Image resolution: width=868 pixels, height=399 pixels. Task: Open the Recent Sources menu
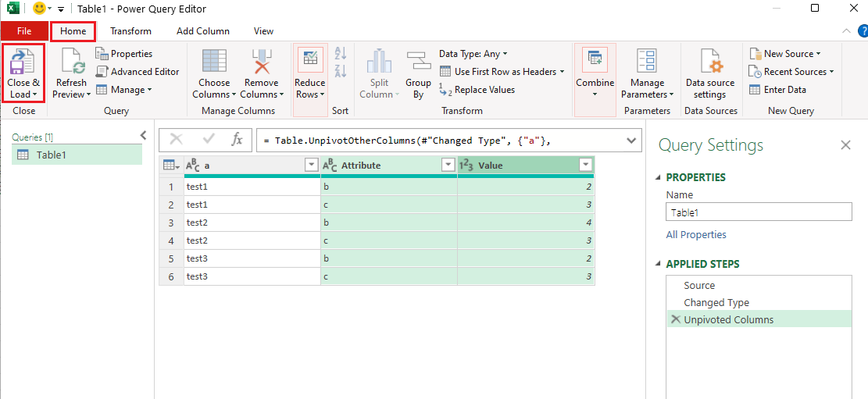[x=791, y=71]
